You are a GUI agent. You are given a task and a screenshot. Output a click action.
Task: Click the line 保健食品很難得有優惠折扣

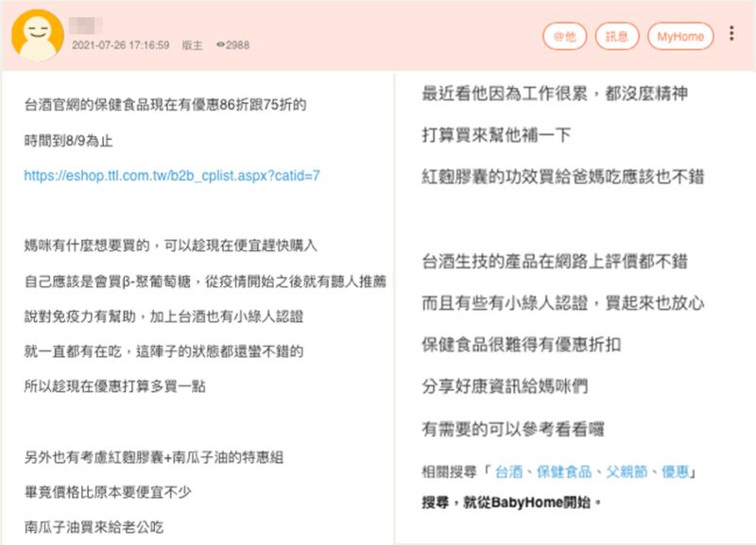[522, 344]
